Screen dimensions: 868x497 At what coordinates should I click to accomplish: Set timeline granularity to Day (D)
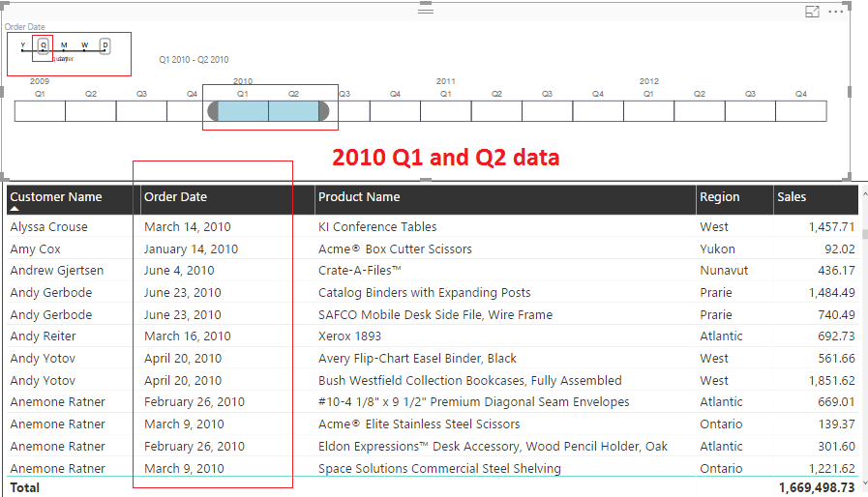tap(105, 45)
